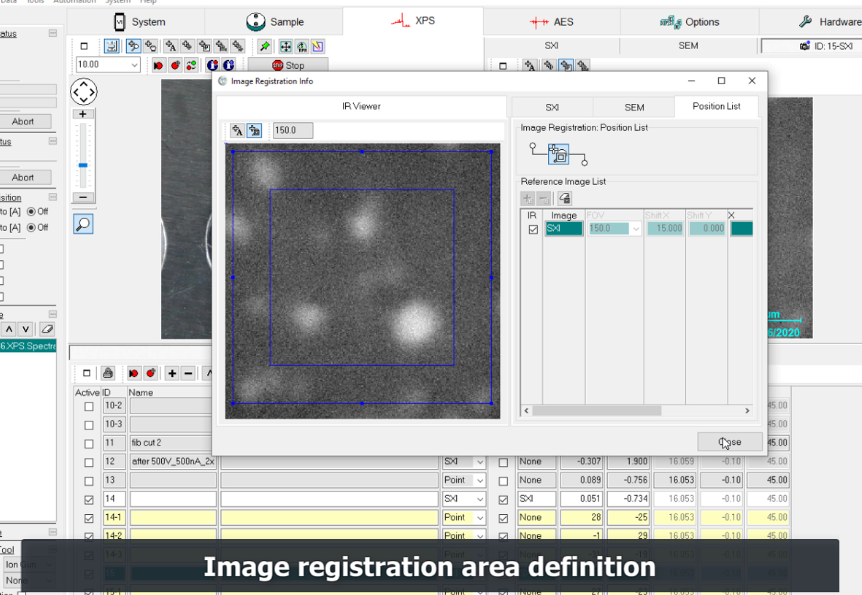
Task: Toggle Active checkbox for row 10-3
Action: [x=89, y=425]
